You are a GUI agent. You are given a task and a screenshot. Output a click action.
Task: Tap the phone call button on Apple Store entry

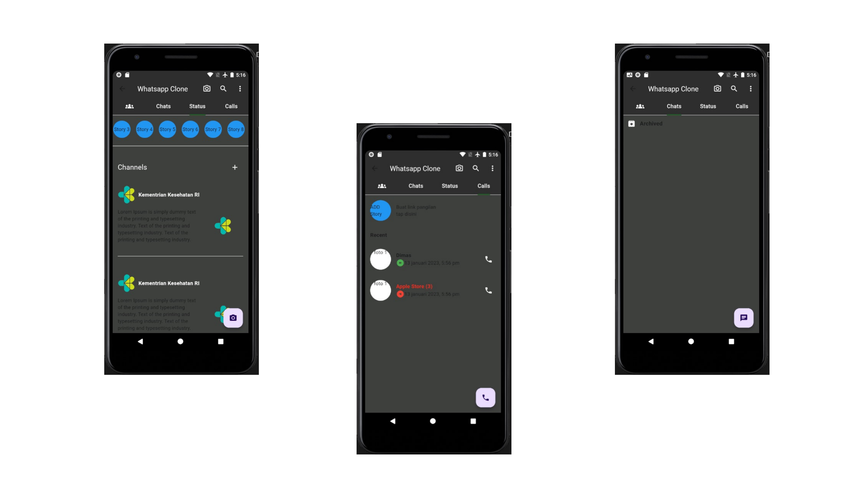click(x=488, y=291)
